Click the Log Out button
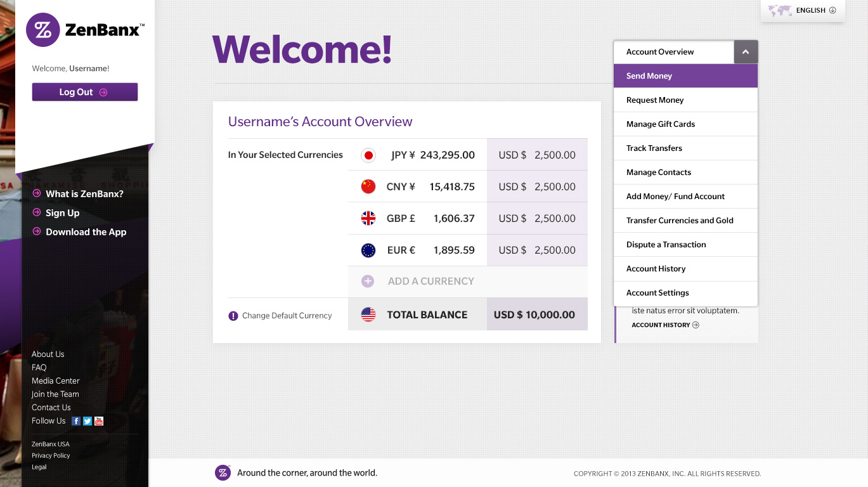The image size is (868, 487). tap(85, 92)
